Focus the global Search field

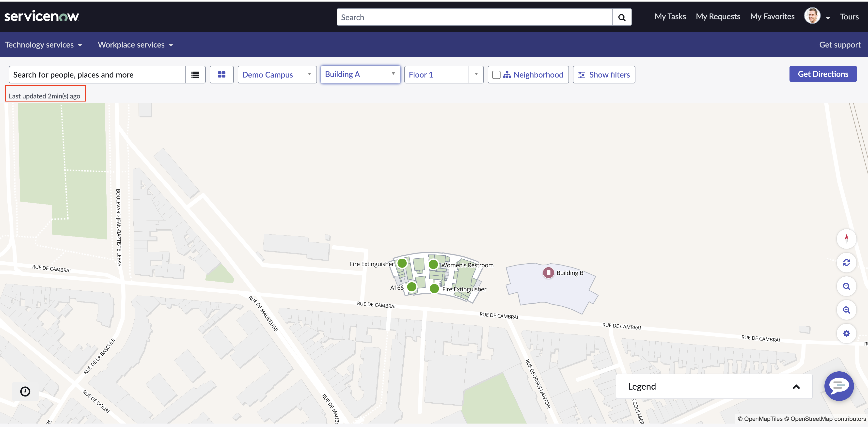coord(474,17)
